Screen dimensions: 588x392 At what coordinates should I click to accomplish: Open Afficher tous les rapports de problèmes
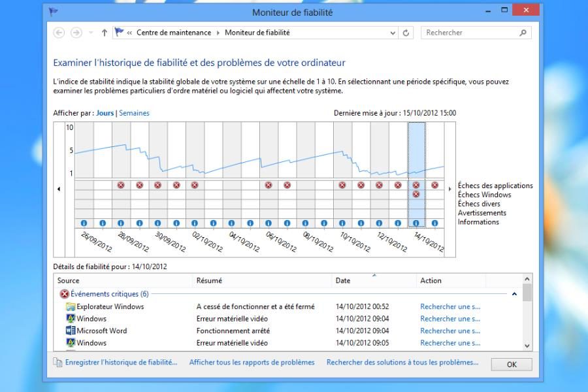pyautogui.click(x=252, y=362)
